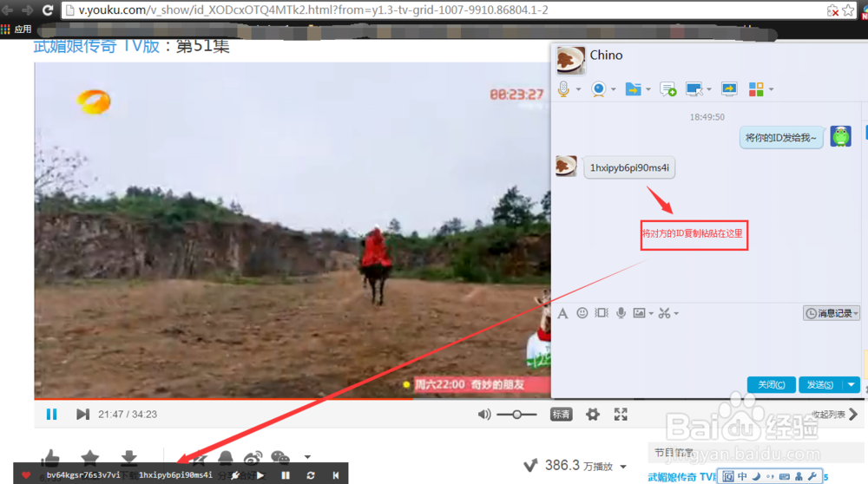Collapse the episode list with 收起列表
Viewport: 868px width, 484px height.
coord(833,415)
